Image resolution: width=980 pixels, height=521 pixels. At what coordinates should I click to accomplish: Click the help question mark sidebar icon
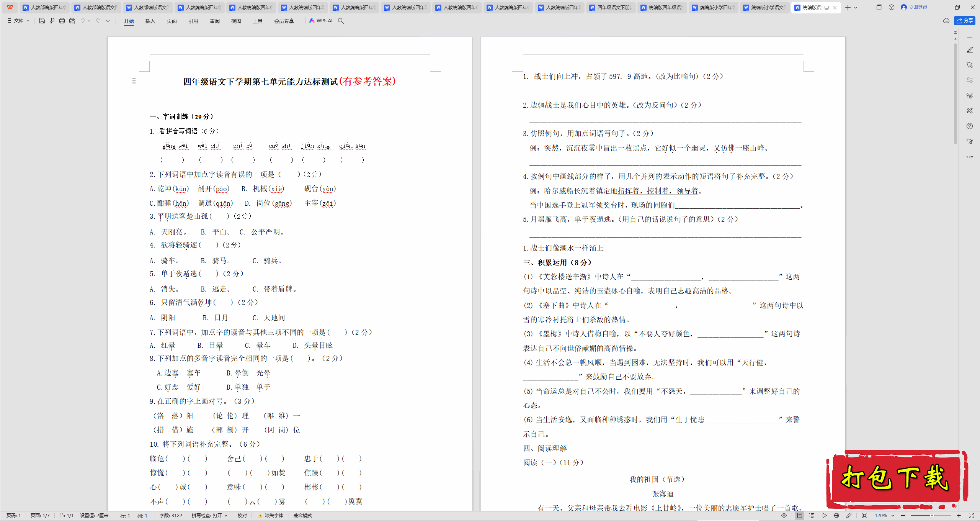(x=970, y=126)
